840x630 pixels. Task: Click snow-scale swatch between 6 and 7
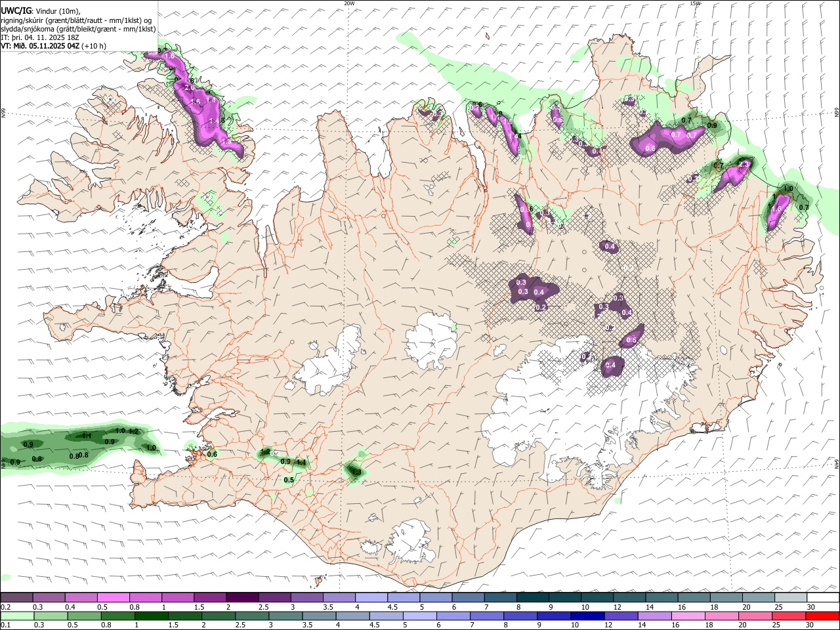pyautogui.click(x=467, y=597)
